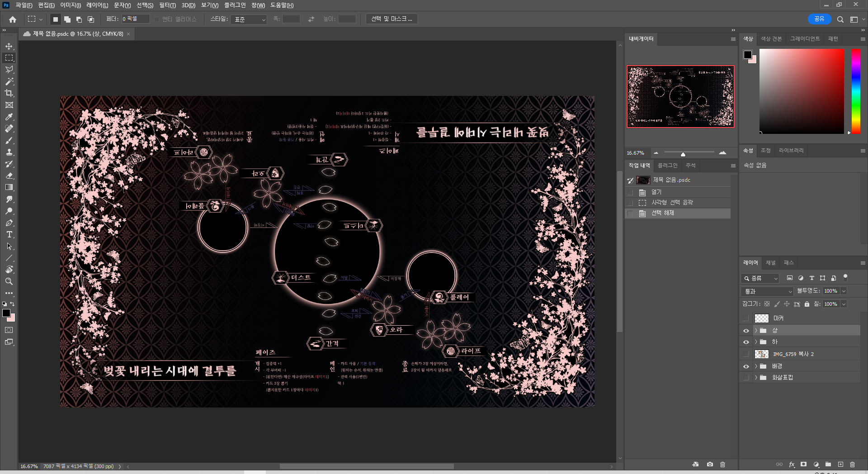
Task: Click the Home icon in options bar
Action: coord(13,19)
